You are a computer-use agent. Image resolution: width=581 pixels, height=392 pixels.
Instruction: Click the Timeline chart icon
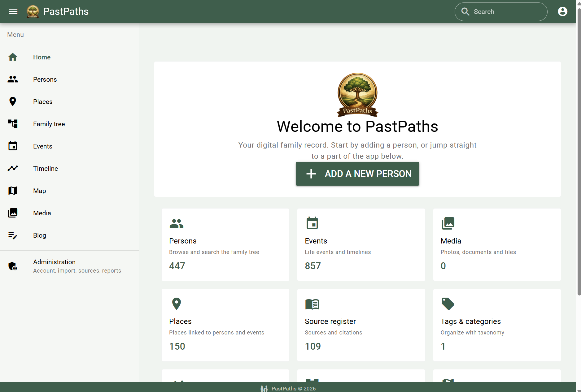(x=13, y=168)
